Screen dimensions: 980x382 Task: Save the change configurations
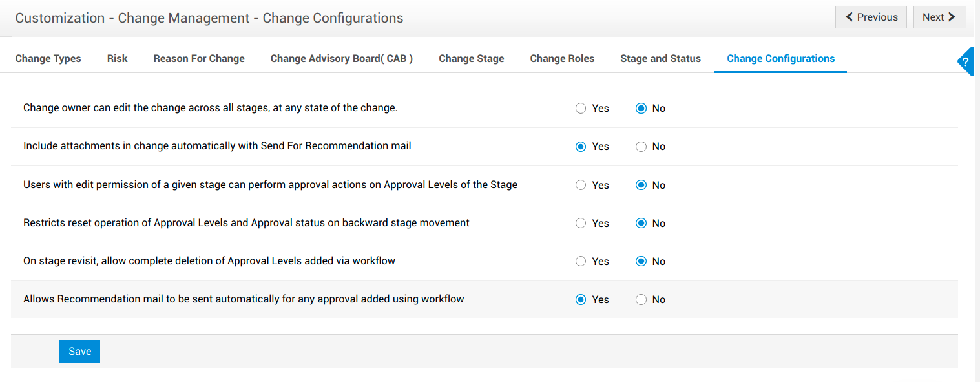pyautogui.click(x=79, y=352)
